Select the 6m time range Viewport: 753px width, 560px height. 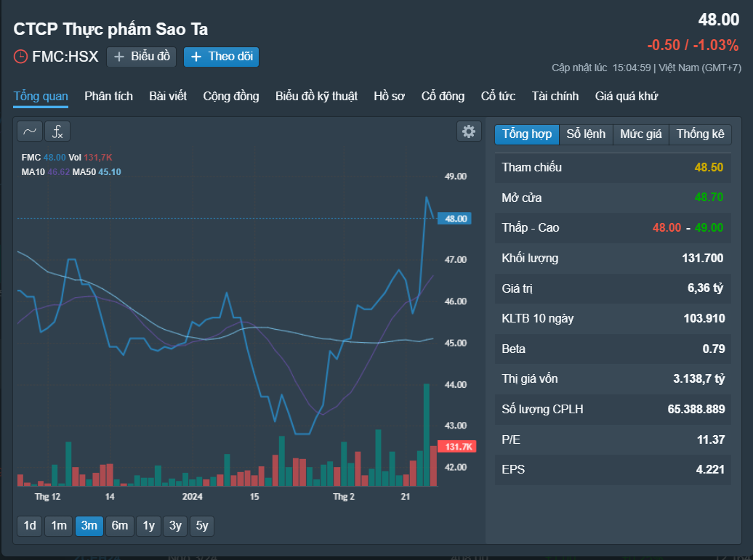pyautogui.click(x=120, y=526)
